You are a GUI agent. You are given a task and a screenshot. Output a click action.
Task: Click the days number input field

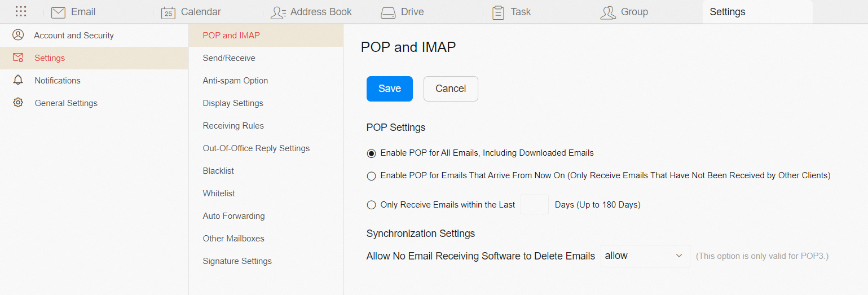pos(535,204)
